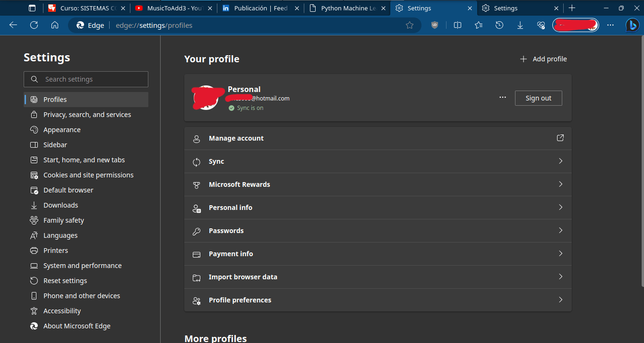Screen dimensions: 644x343
Task: Click the Accessibility icon in settings menu
Action: coord(34,311)
